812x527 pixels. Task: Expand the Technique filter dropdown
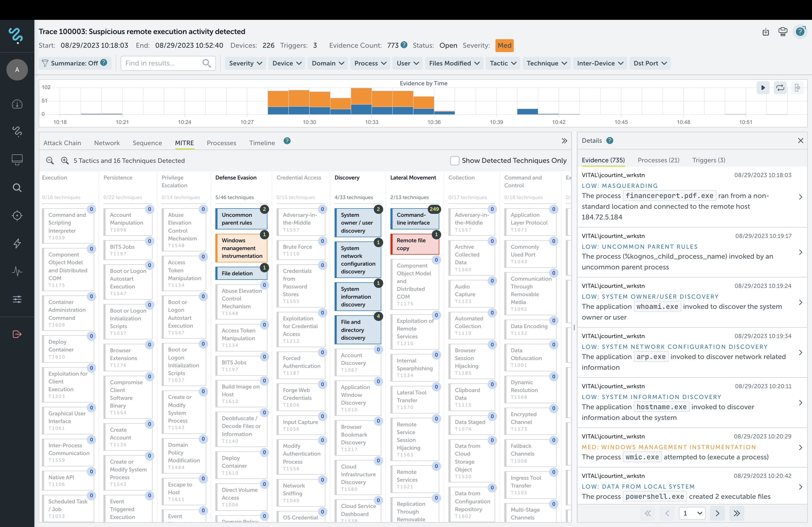click(x=546, y=63)
